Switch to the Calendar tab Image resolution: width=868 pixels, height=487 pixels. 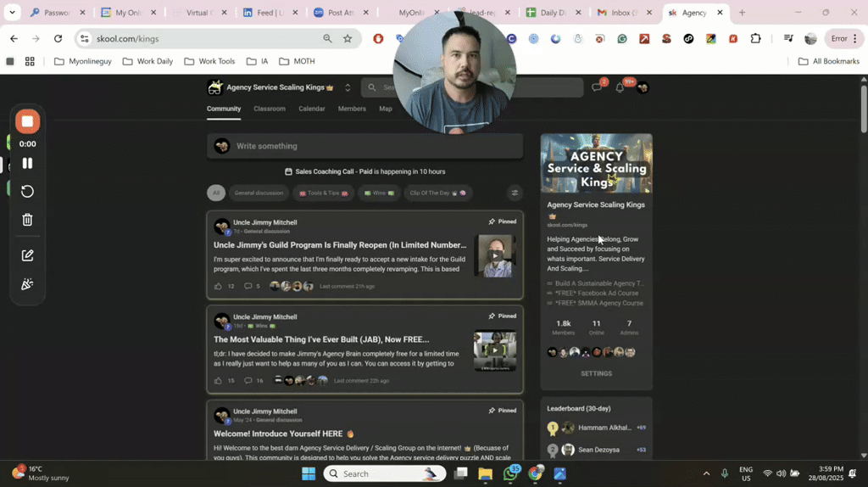[x=312, y=109]
